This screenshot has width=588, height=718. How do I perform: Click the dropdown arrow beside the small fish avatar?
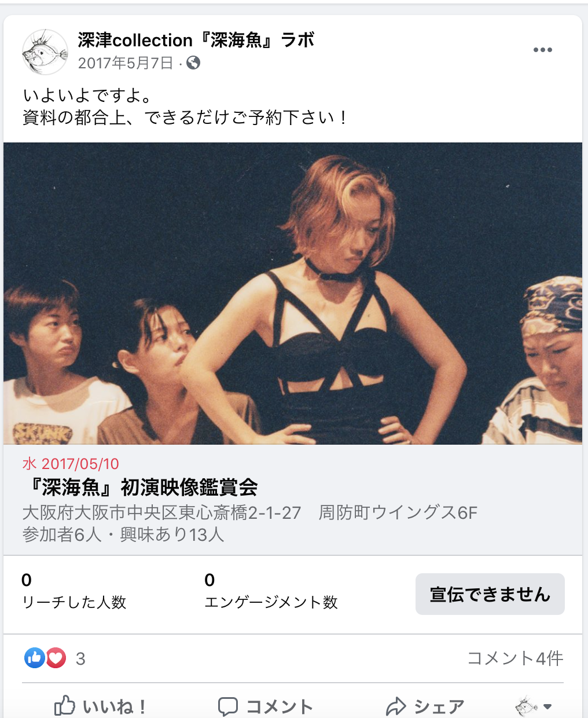point(547,706)
